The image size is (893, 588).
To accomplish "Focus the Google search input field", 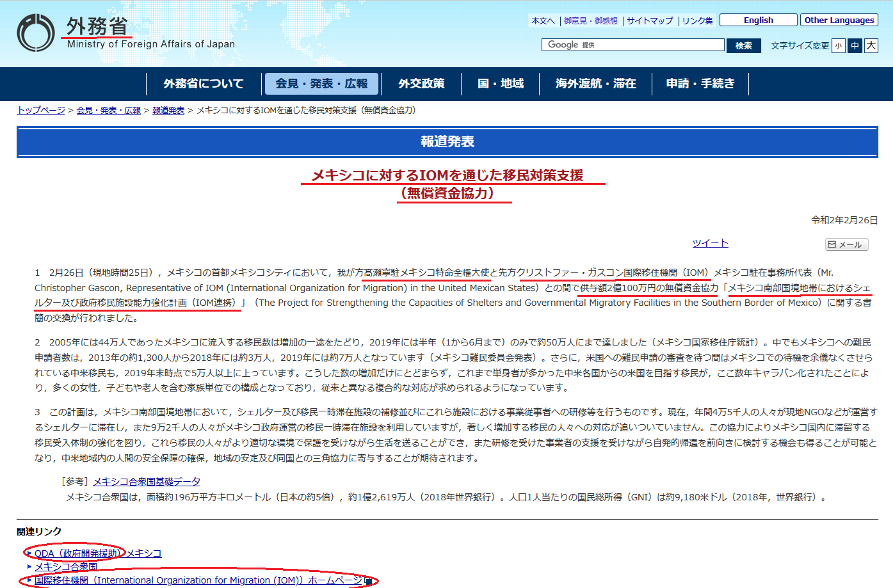I will (x=633, y=45).
